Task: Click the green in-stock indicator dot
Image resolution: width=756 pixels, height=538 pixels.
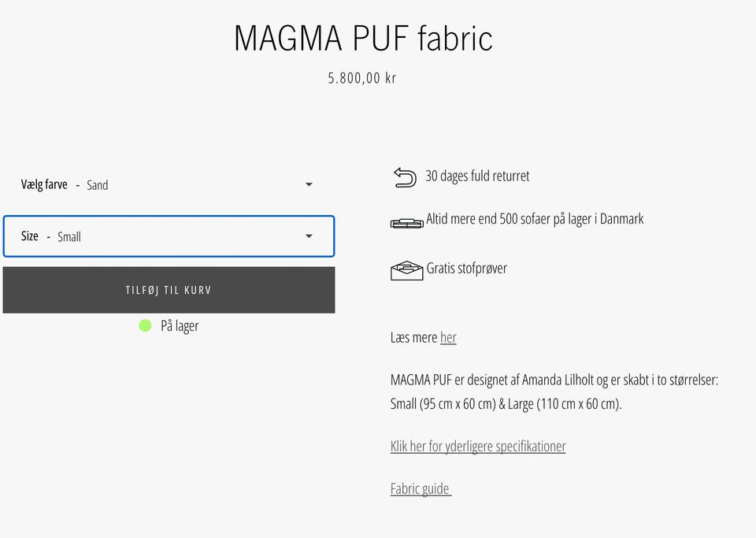Action: [145, 325]
